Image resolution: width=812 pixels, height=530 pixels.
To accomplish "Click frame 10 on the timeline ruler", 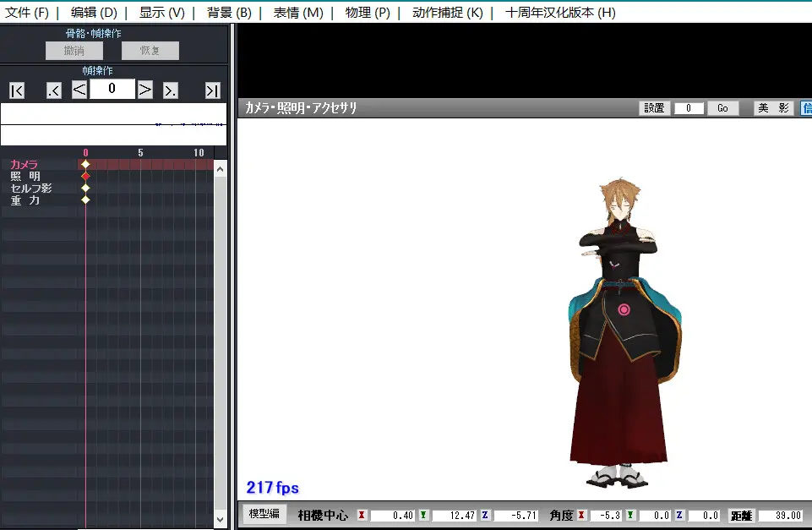I will tap(199, 153).
